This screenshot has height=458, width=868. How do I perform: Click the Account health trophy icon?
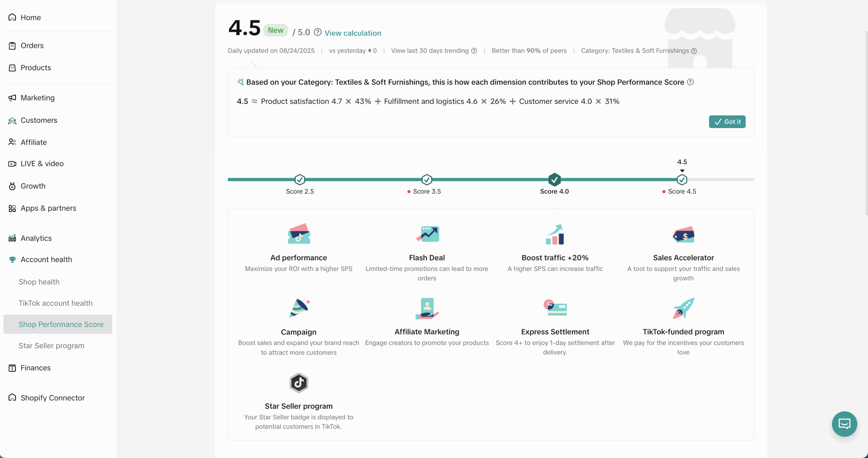point(12,259)
